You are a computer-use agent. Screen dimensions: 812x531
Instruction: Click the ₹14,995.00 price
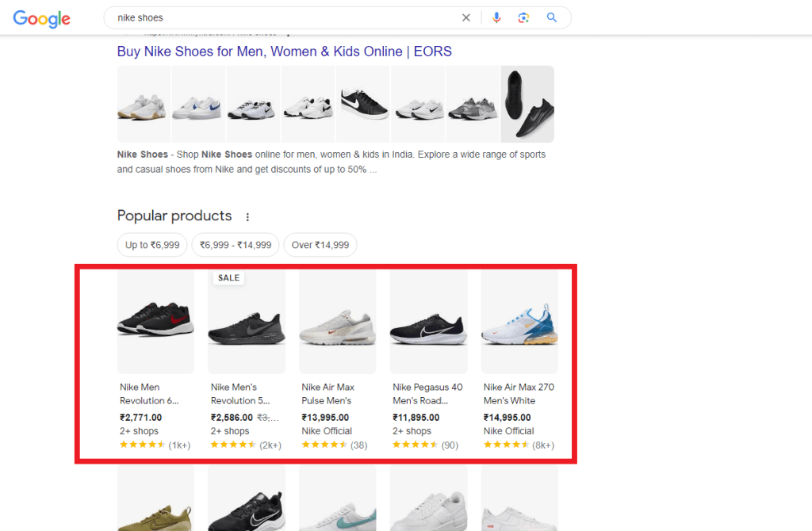tap(507, 417)
